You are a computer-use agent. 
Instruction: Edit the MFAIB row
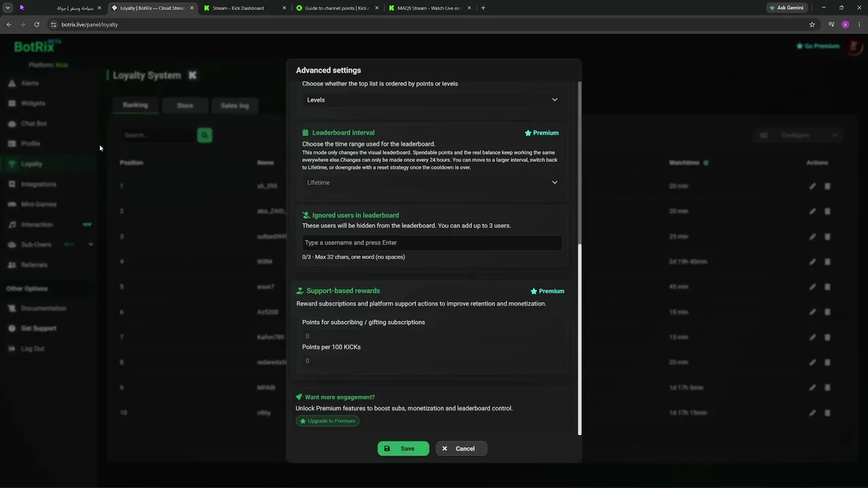[812, 388]
